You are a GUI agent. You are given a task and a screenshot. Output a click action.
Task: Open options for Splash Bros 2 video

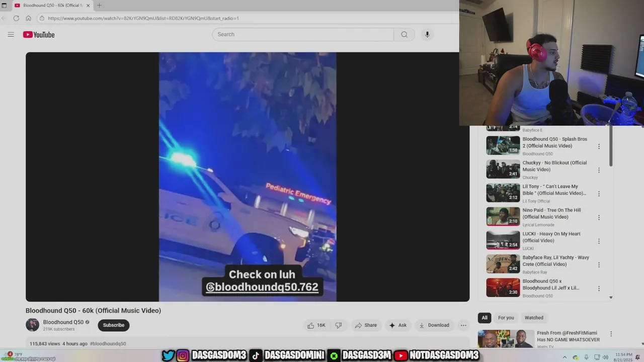599,146
